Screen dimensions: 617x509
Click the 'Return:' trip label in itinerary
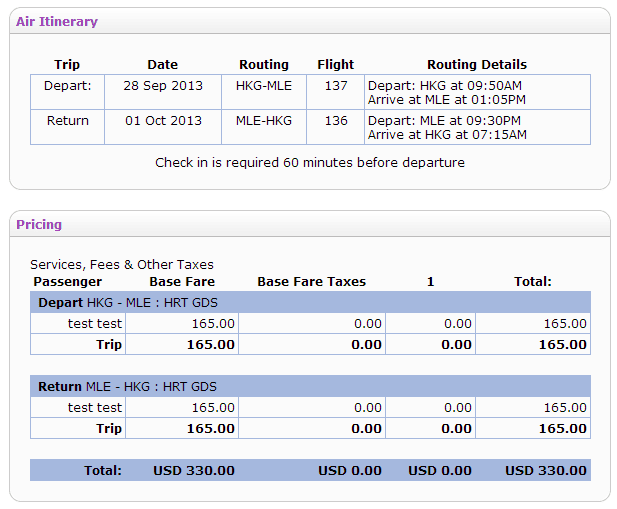coord(67,121)
